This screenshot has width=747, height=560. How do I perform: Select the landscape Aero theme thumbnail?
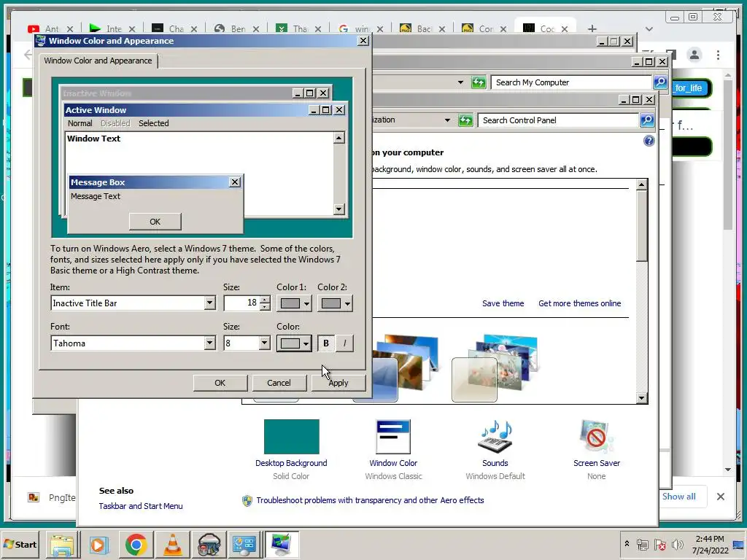click(x=396, y=367)
